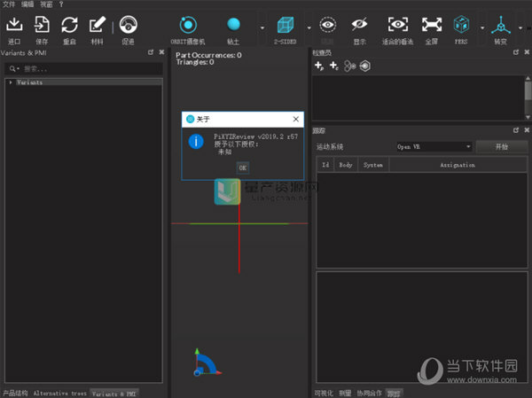Select the ORBIT摄像机 camera tool

coord(188,27)
